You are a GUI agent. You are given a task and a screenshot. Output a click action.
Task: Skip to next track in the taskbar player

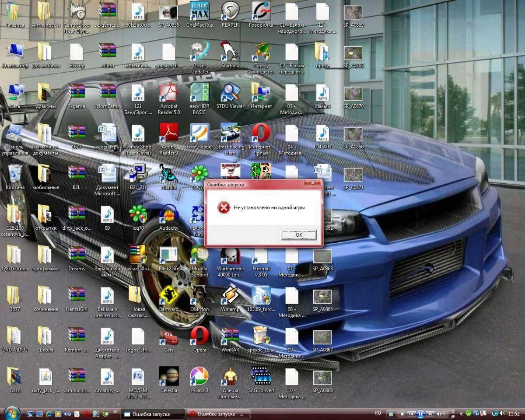click(430, 414)
